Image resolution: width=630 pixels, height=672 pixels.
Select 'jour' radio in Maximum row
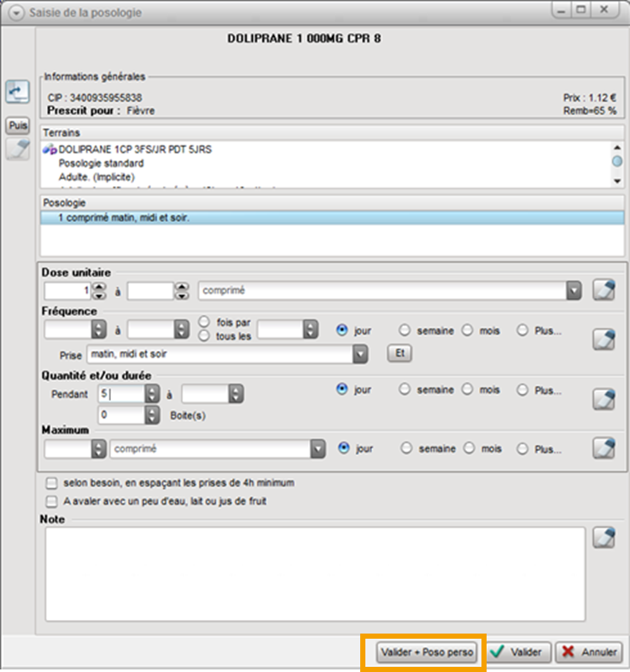(x=344, y=447)
